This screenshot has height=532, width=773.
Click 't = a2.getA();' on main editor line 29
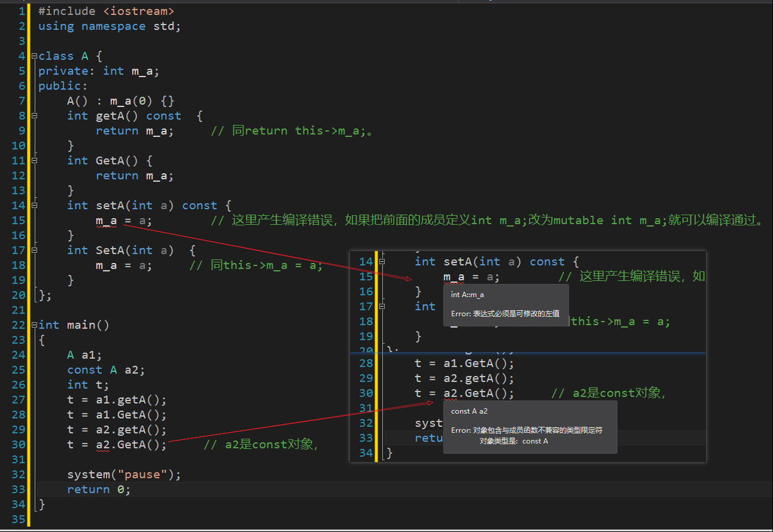tap(117, 429)
